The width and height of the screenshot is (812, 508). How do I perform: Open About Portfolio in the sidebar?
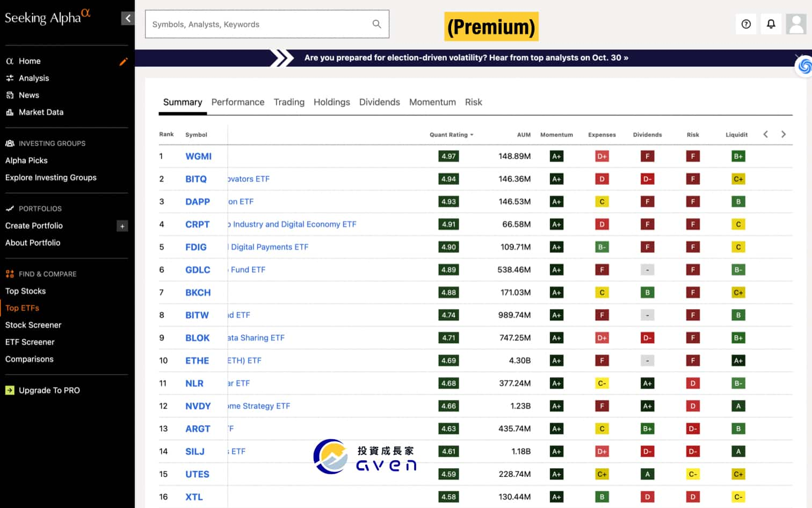point(33,243)
